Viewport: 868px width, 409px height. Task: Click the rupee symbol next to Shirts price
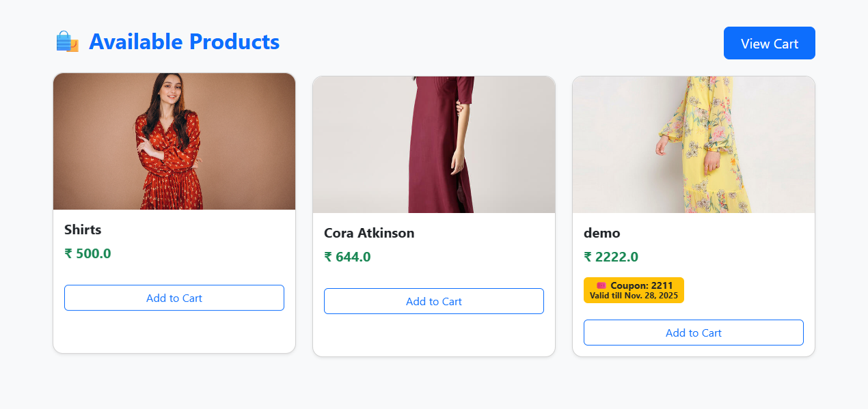coord(67,253)
